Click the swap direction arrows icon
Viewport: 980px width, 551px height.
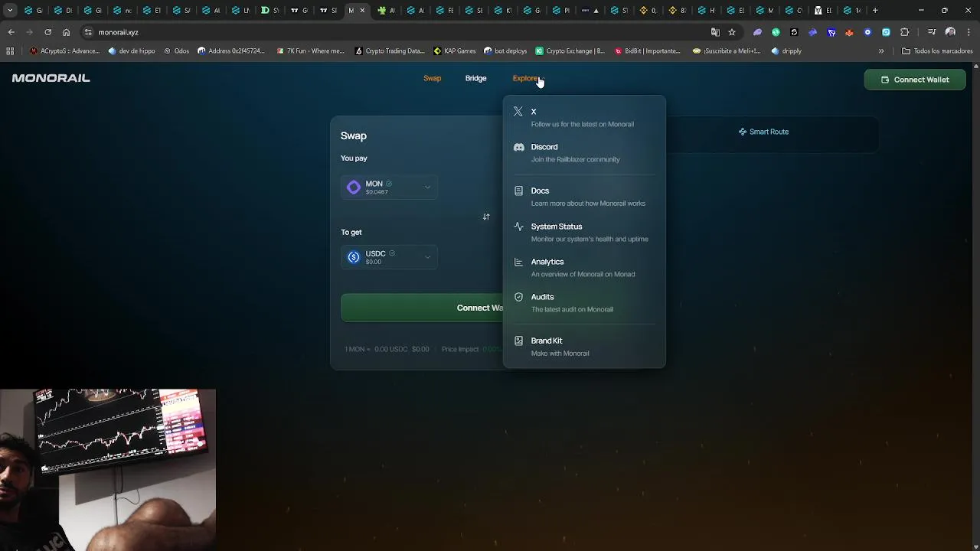point(486,217)
